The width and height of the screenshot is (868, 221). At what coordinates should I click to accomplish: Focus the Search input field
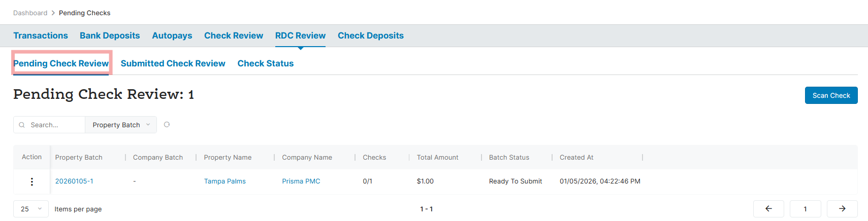(55, 125)
